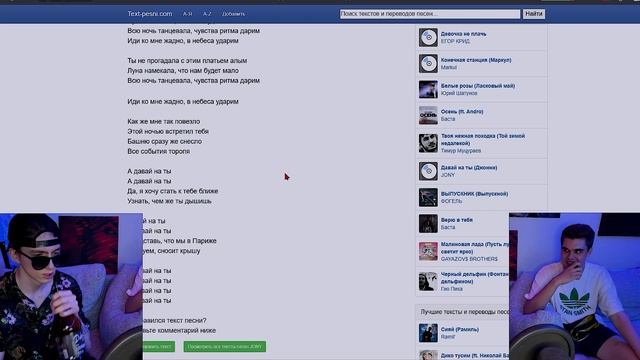The height and width of the screenshot is (360, 640).
Task: Click the disc icon beside Давай на ты (Джони)
Action: 428,171
